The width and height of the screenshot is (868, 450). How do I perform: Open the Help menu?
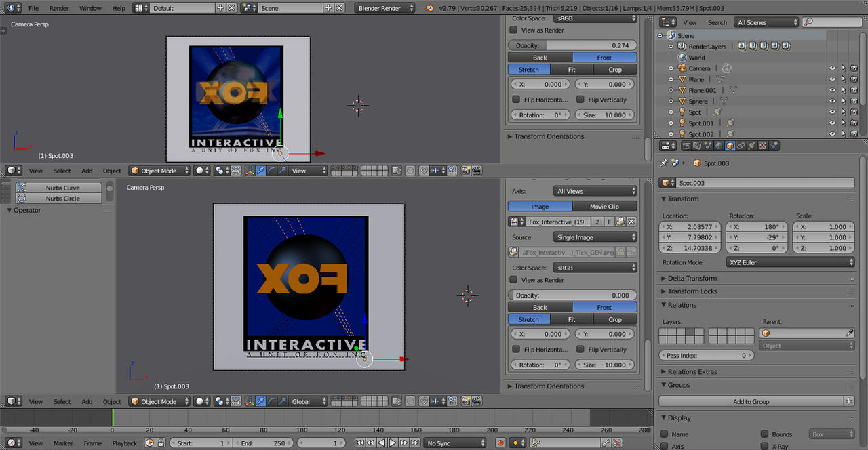(119, 8)
